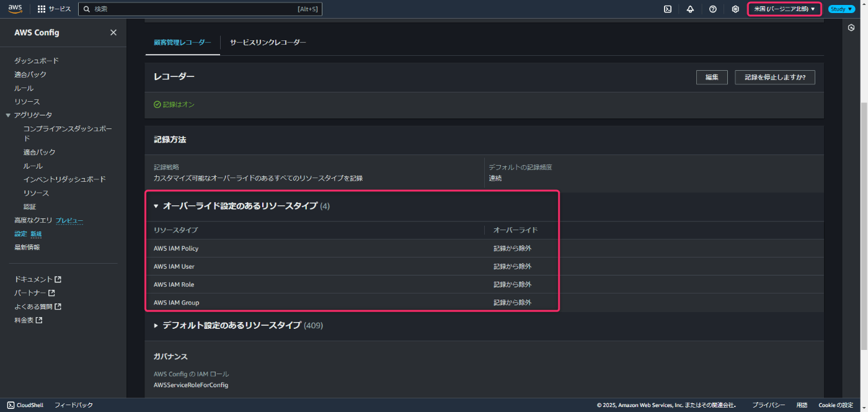This screenshot has height=412, width=868.
Task: Click the リソースタイプ column header
Action: pyautogui.click(x=176, y=230)
